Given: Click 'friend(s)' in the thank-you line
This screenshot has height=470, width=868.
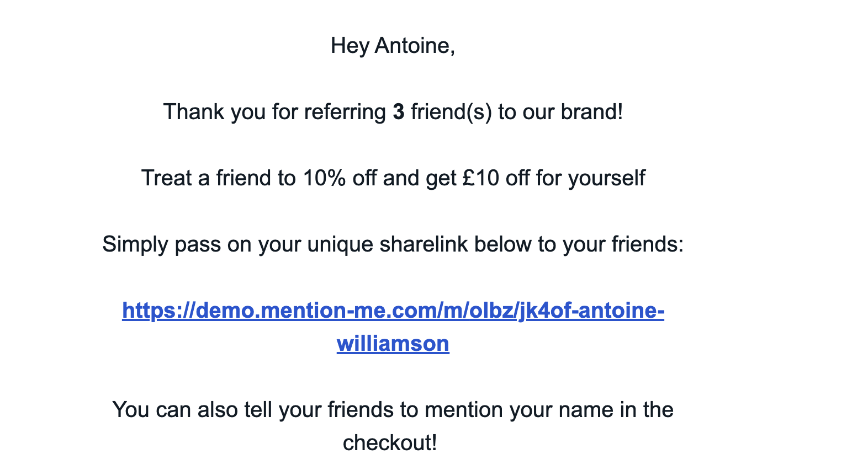Looking at the screenshot, I should click(451, 112).
